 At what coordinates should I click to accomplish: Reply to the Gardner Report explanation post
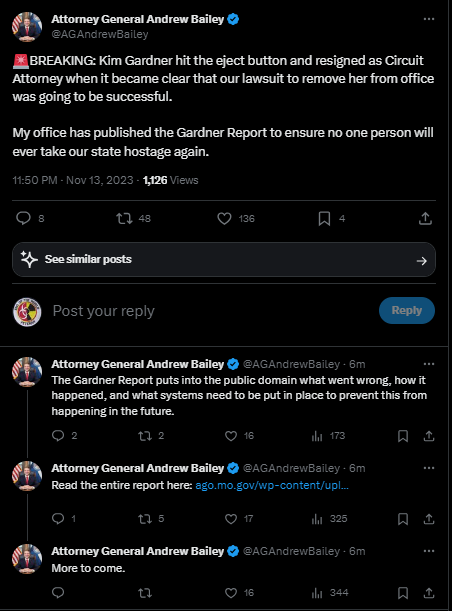(58, 436)
